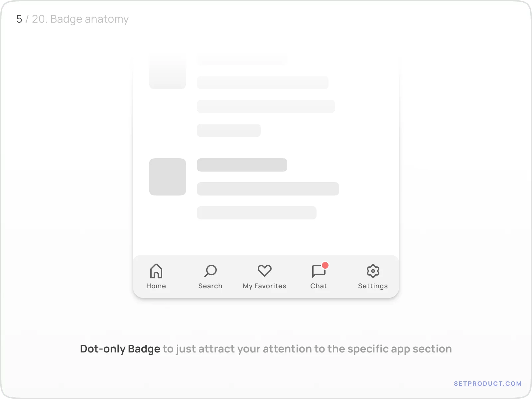Click the gear icon above the Settings label
This screenshot has width=532, height=399.
tap(373, 271)
